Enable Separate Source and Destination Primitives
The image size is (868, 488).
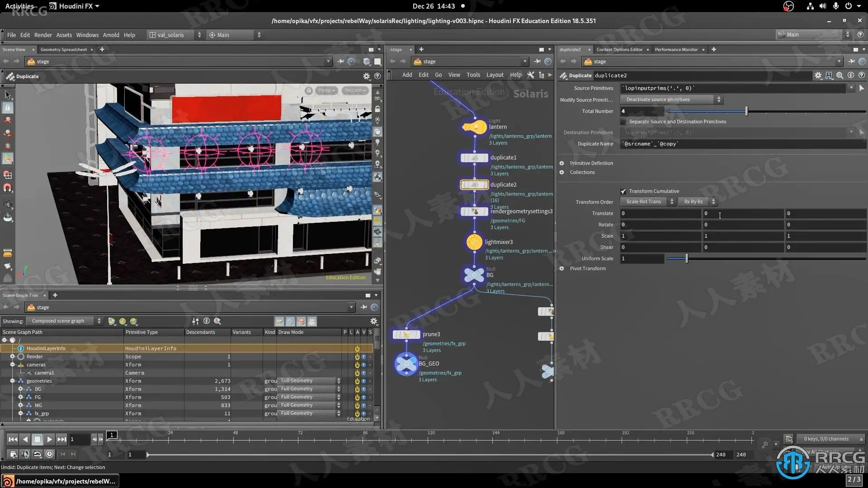tap(623, 122)
